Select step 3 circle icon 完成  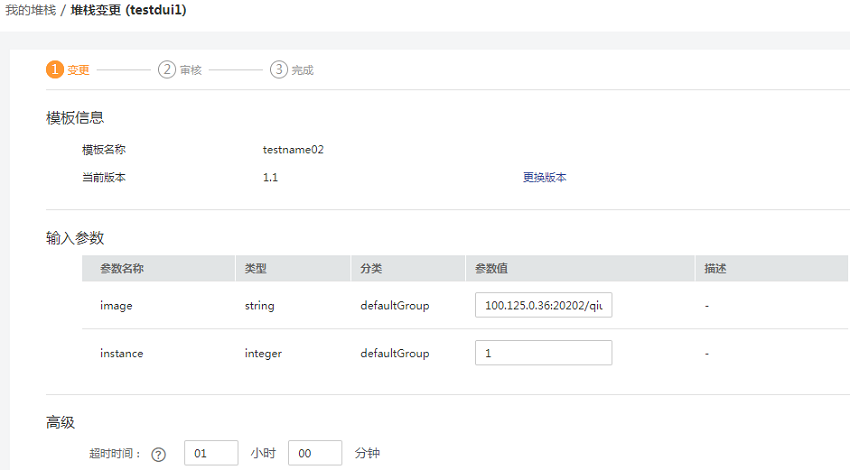pyautogui.click(x=279, y=69)
